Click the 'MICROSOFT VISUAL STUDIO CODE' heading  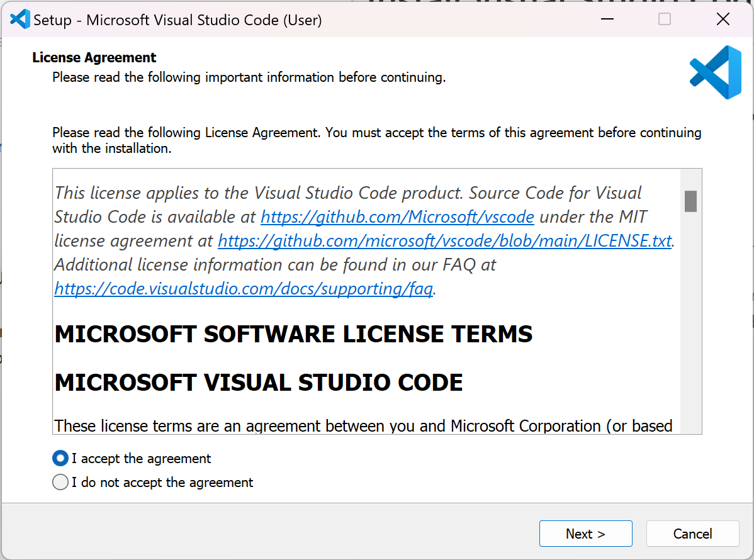coord(259,382)
